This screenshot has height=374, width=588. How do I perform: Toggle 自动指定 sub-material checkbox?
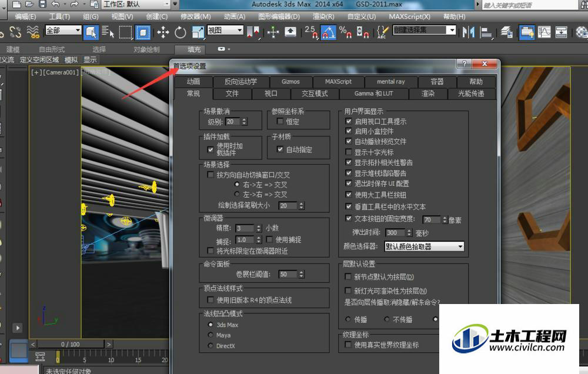280,149
